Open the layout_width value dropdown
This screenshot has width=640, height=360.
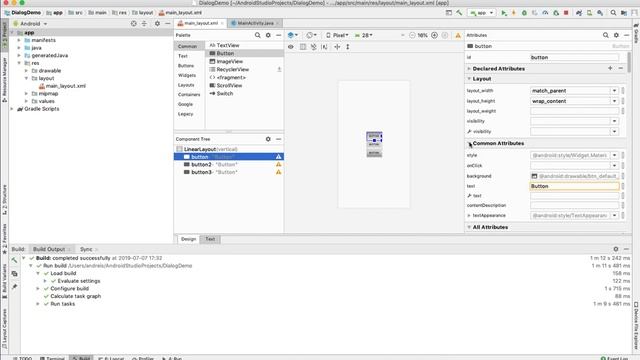[x=614, y=91]
